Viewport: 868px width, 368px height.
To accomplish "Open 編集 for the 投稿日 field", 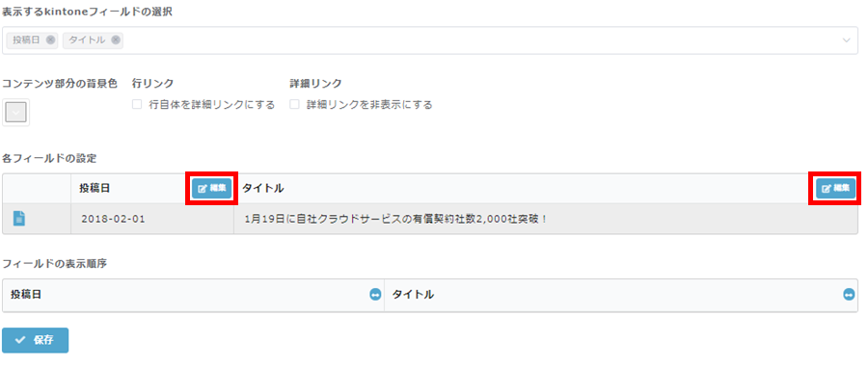I will click(x=211, y=189).
